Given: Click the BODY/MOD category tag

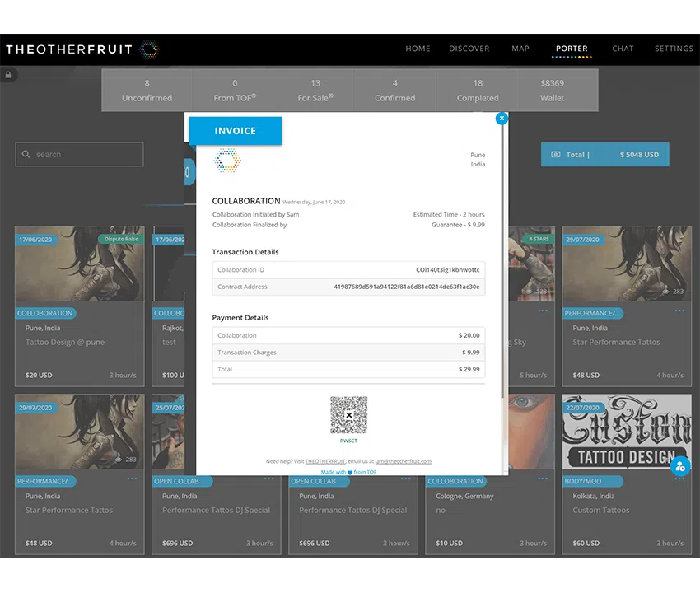Looking at the screenshot, I should pos(592,481).
